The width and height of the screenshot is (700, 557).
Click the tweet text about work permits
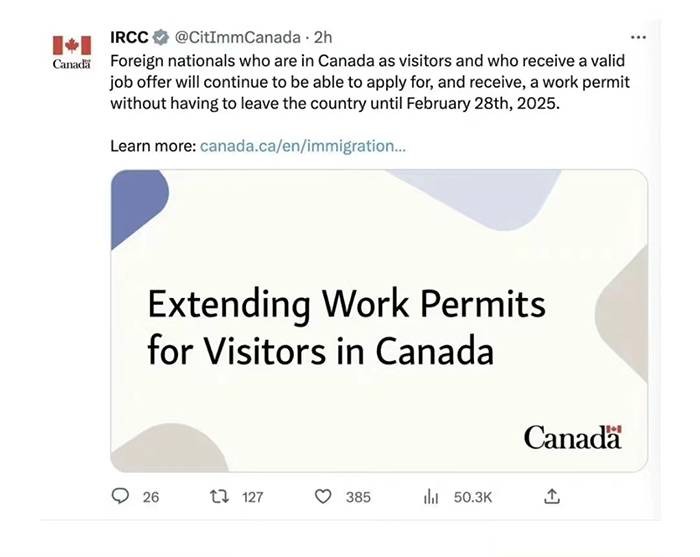tap(370, 82)
